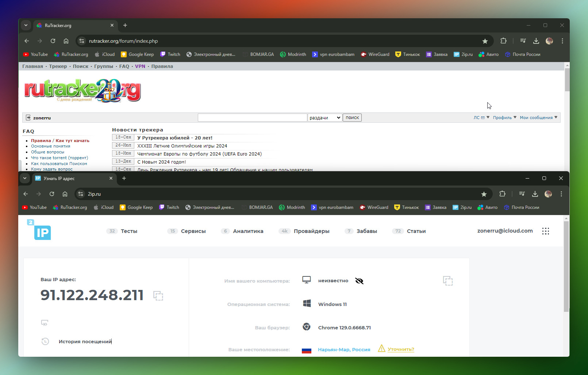Open VPN link in RuTracker top navigation
Screen dimensions: 588x375
click(x=140, y=66)
